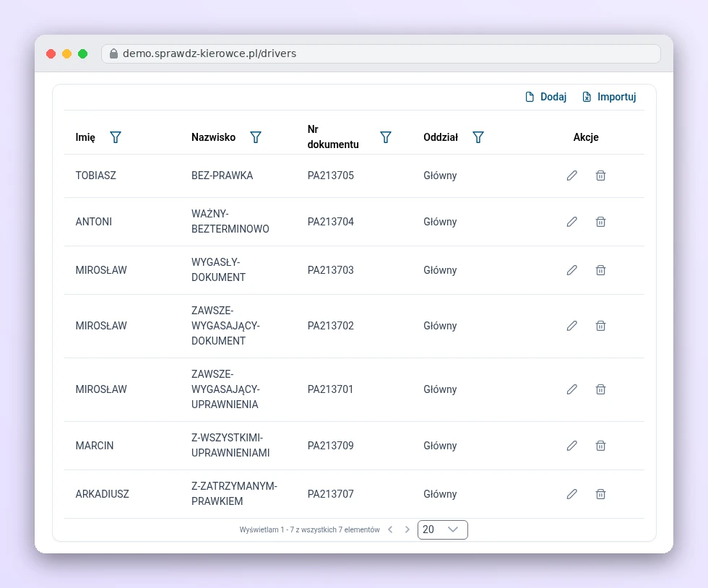Screen dimensions: 708x588
Task: Open the Imię column filter
Action: point(116,137)
